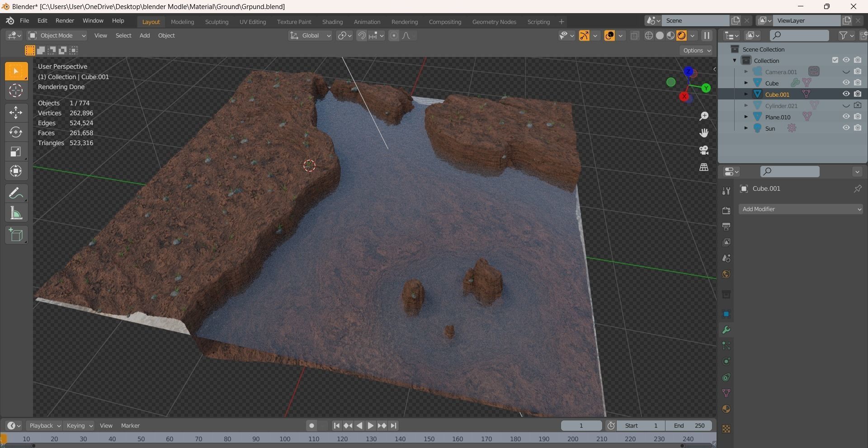Disable Cube in renders camera icon

pyautogui.click(x=858, y=83)
